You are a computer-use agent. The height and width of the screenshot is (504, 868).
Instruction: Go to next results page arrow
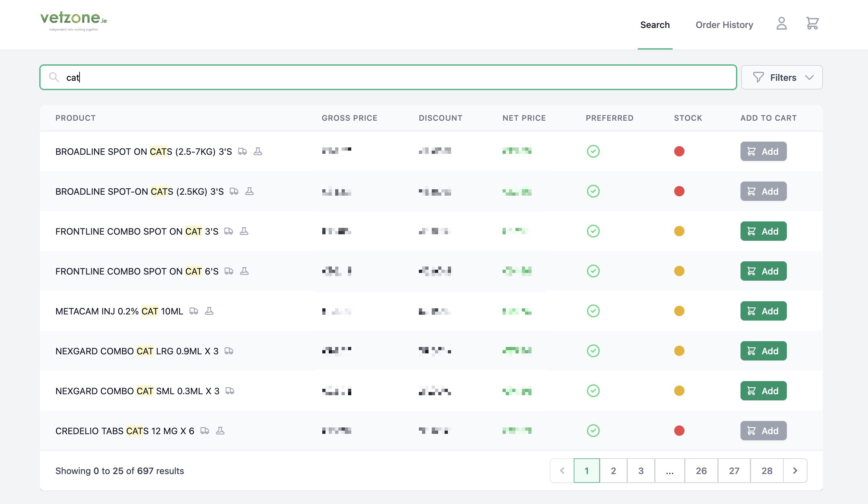point(795,471)
